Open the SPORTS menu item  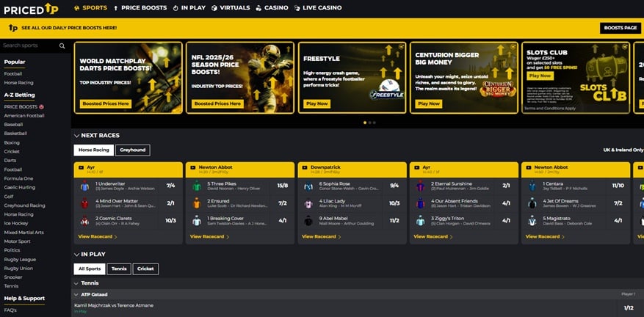point(90,8)
